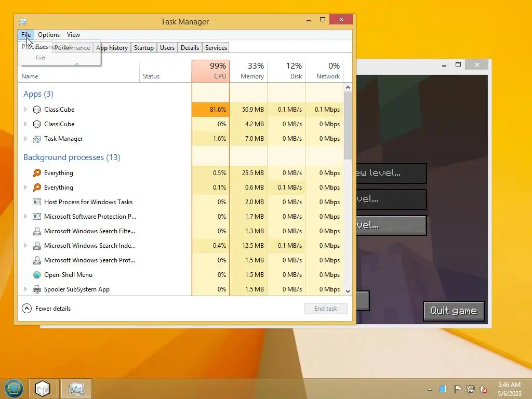Click the Open-Shell Menu process icon

coord(37,275)
